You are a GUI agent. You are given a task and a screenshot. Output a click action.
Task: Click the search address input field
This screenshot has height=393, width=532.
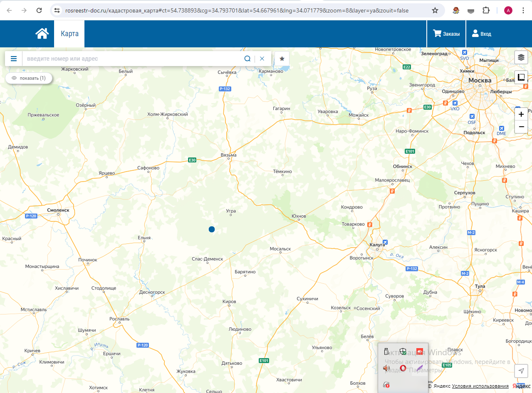click(x=132, y=59)
